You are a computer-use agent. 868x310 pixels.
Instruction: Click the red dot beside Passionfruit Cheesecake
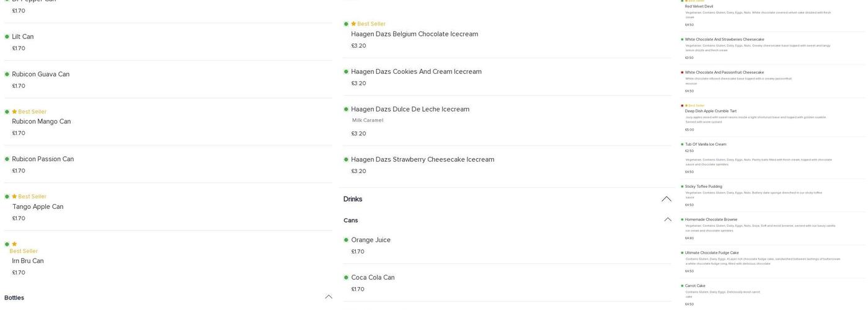682,73
